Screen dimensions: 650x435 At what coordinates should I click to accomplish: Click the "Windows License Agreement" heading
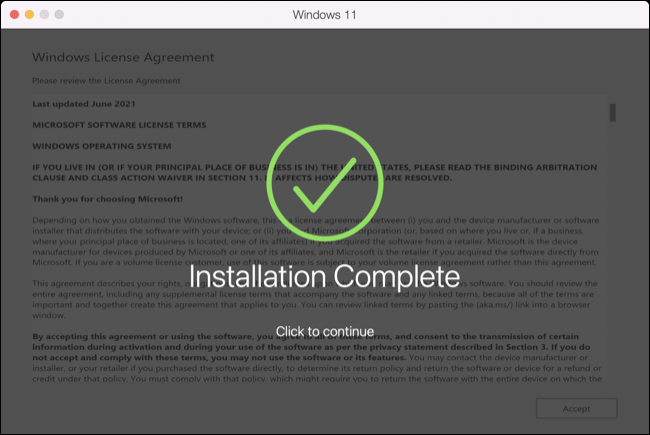point(123,57)
